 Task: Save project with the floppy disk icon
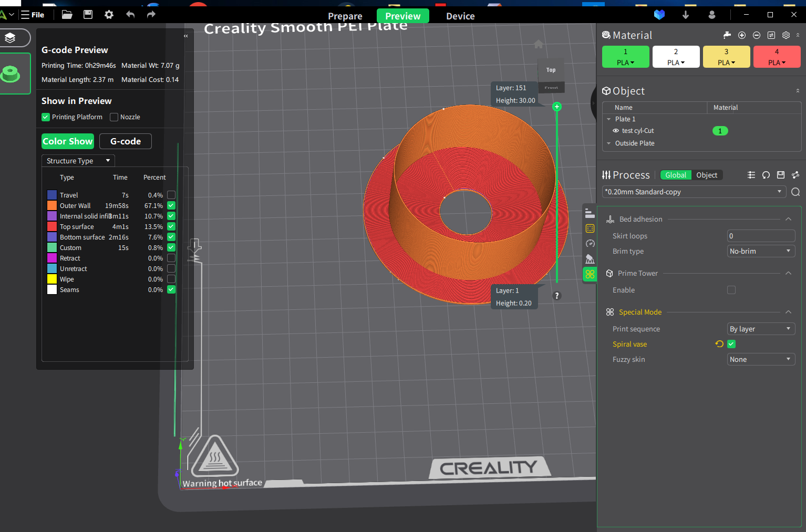(x=88, y=15)
